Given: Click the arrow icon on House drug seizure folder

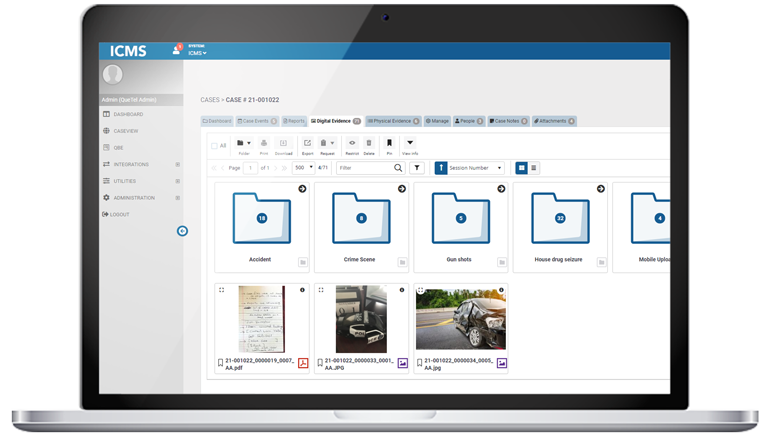Looking at the screenshot, I should [601, 189].
